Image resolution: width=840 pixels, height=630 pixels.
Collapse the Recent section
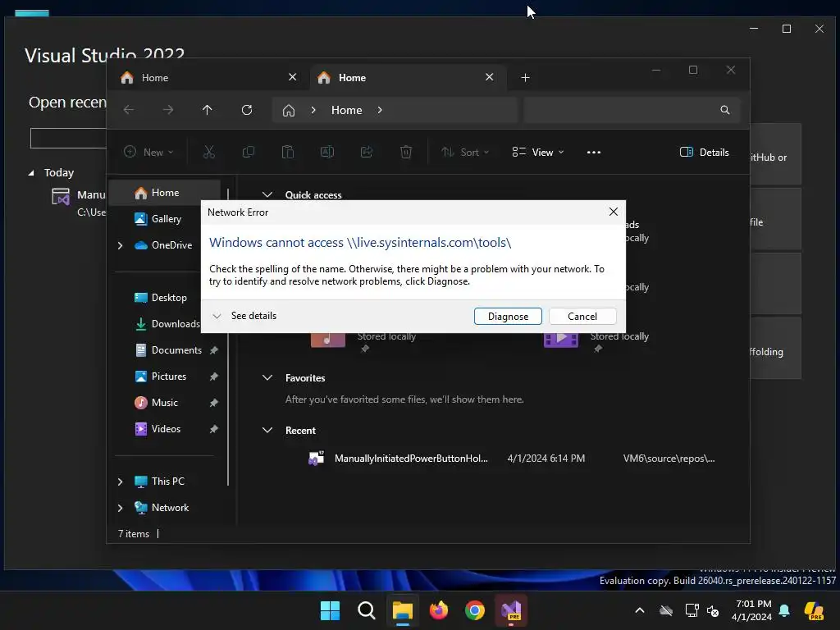(x=267, y=430)
